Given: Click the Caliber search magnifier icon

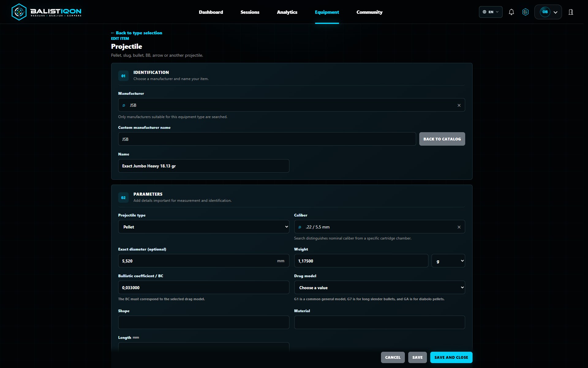Looking at the screenshot, I should click(x=300, y=227).
